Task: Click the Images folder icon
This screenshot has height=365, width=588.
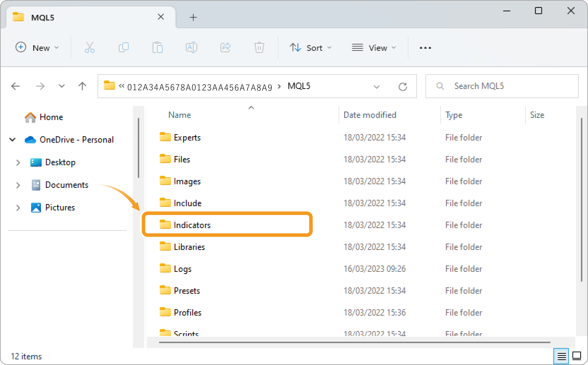Action: [165, 180]
